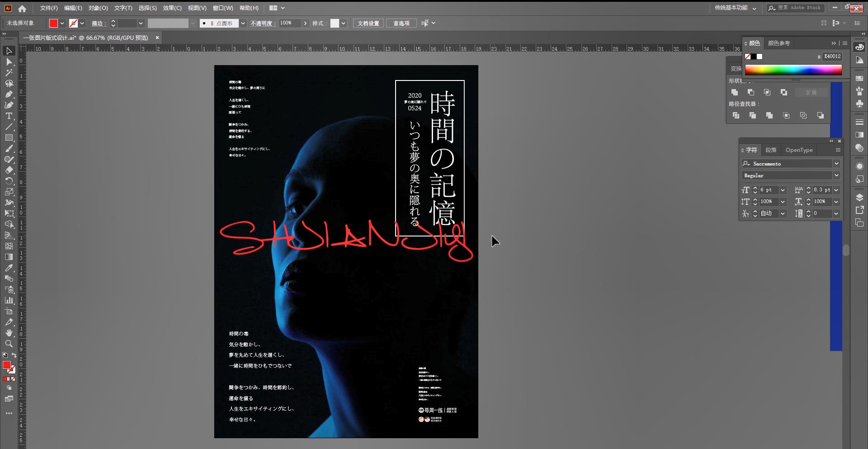Select the Symbol Sprayer tool
This screenshot has width=868, height=449.
pos(9,289)
